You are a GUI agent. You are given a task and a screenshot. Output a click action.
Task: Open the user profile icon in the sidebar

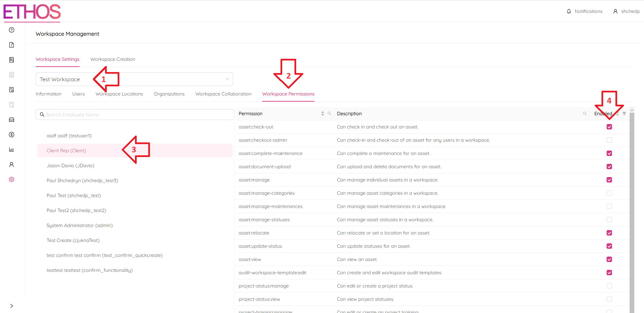(11, 164)
